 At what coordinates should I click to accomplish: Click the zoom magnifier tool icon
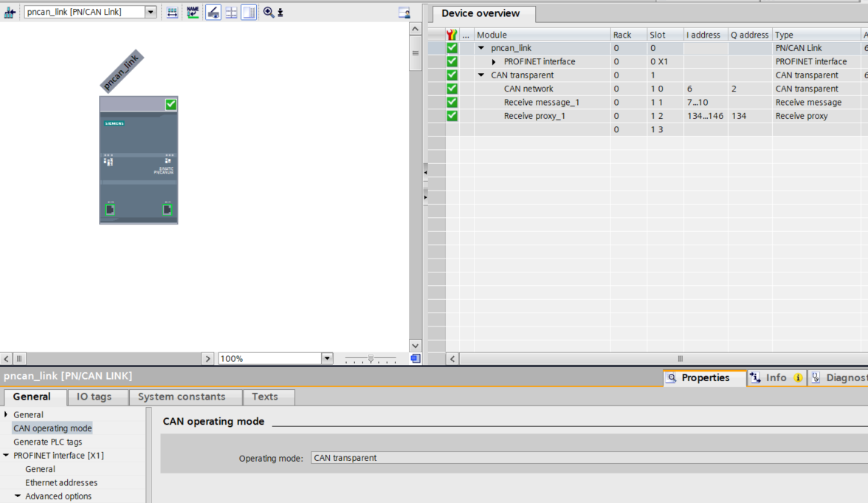coord(269,12)
